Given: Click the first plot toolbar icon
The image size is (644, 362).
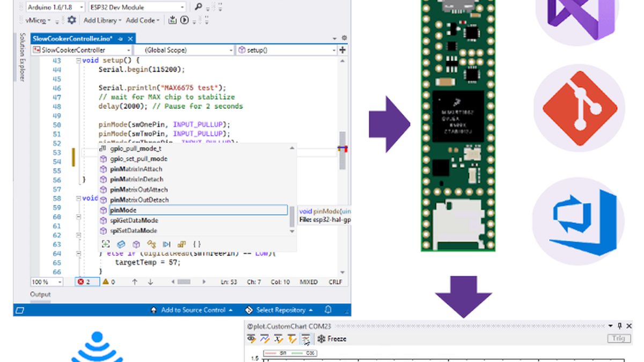Looking at the screenshot, I should click(x=251, y=338).
